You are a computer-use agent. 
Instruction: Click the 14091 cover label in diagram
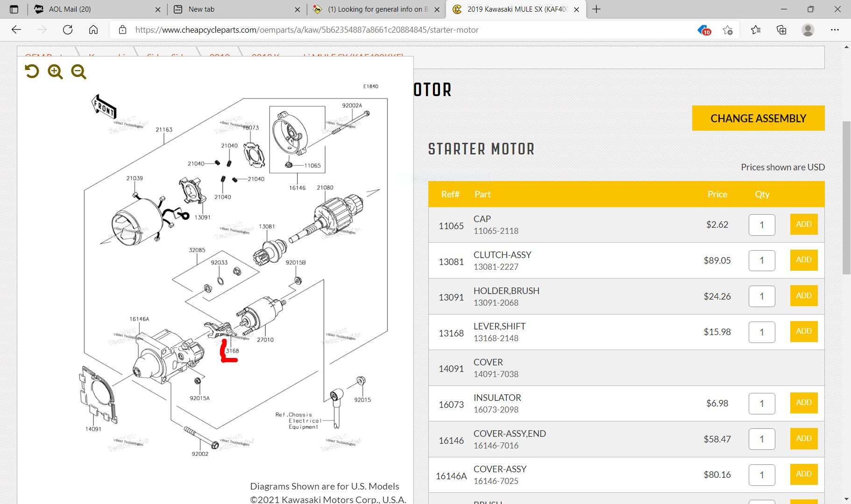93,429
